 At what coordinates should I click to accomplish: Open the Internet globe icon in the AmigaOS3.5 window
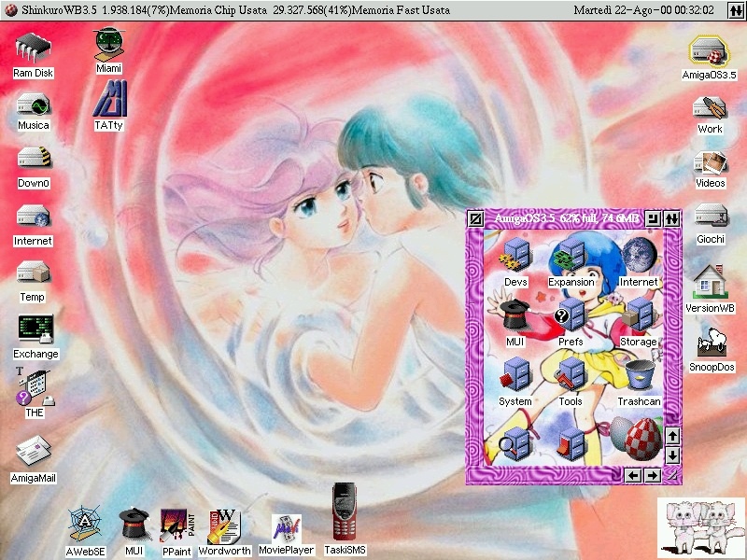(x=639, y=254)
